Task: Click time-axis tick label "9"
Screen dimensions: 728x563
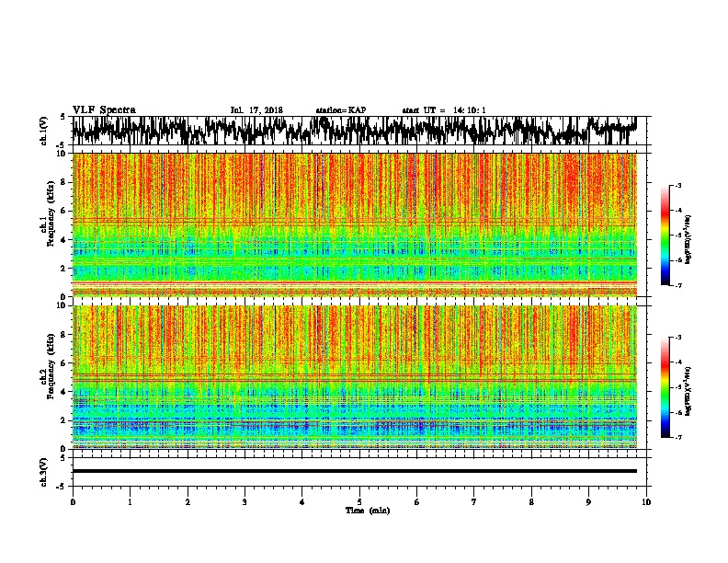Action: point(588,502)
